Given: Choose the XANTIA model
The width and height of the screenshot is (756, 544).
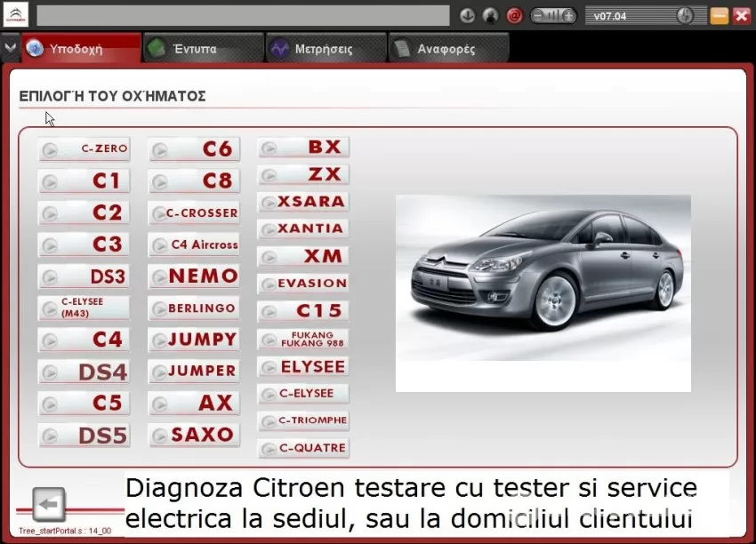Looking at the screenshot, I should [304, 228].
